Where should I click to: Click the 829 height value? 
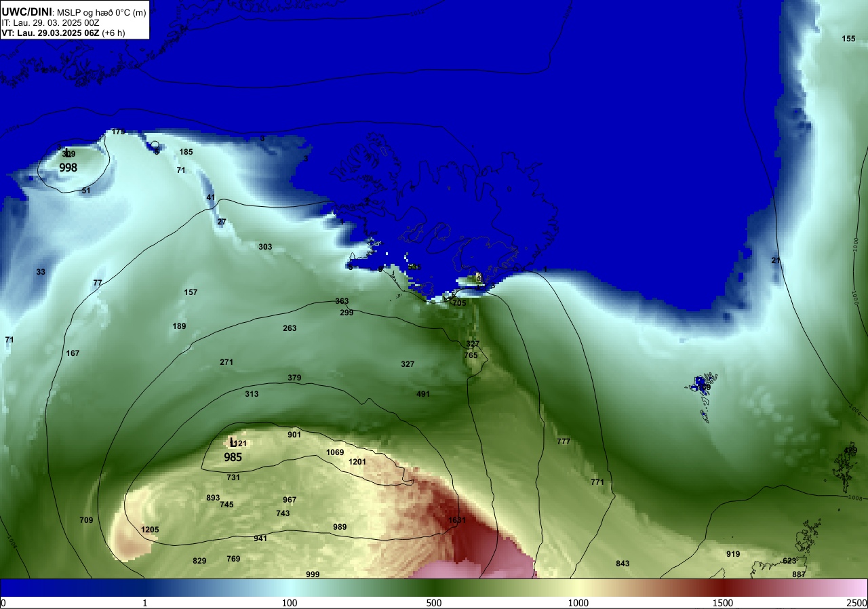199,561
